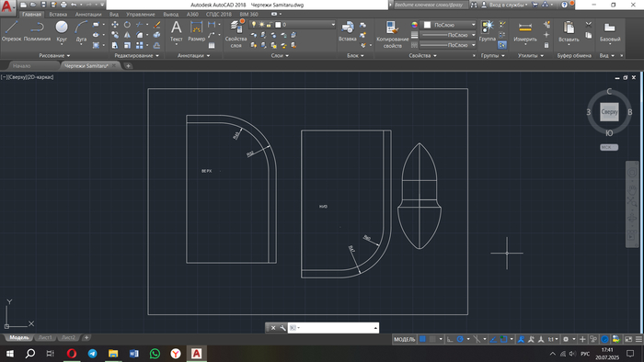The image size is (644, 362).
Task: Expand the Слои panel
Action: 280,55
